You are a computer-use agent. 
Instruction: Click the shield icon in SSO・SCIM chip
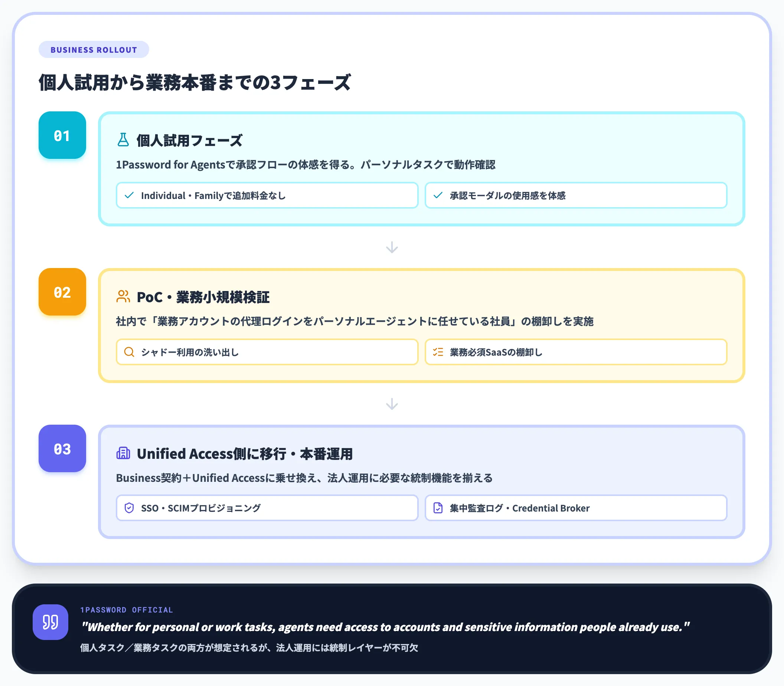(130, 508)
